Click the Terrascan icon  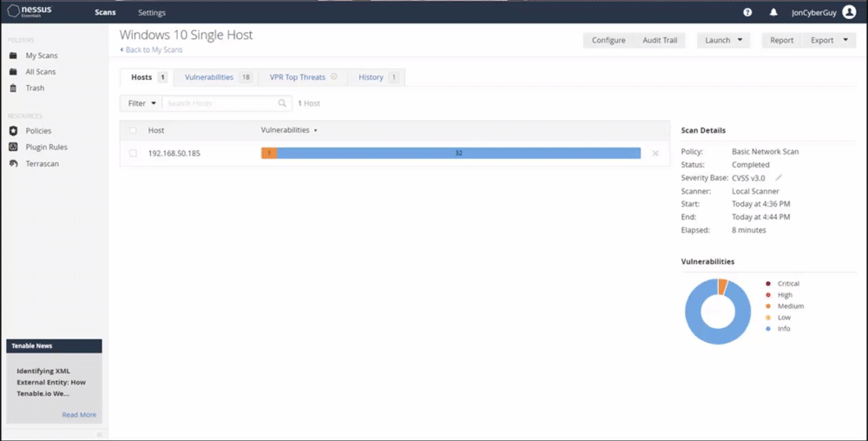coord(13,164)
